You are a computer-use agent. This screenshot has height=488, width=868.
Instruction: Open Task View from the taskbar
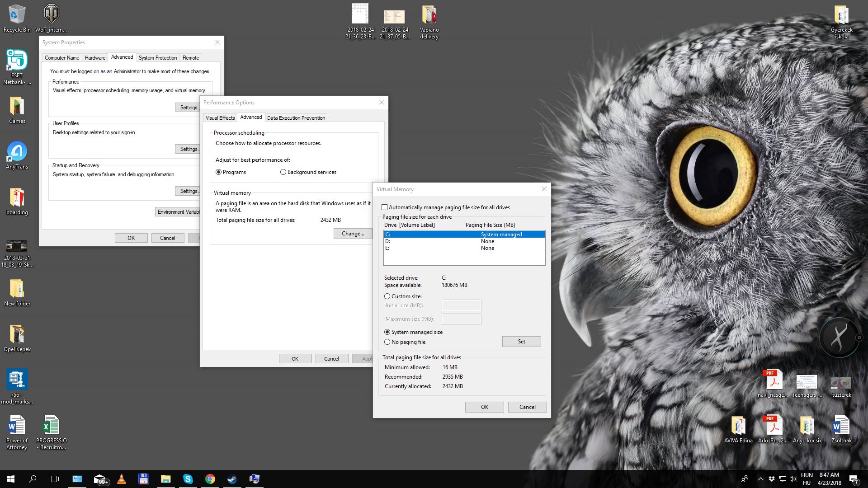coord(54,479)
